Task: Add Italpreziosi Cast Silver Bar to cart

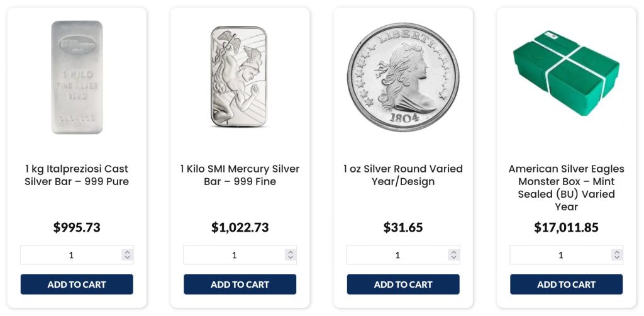Action: [77, 285]
